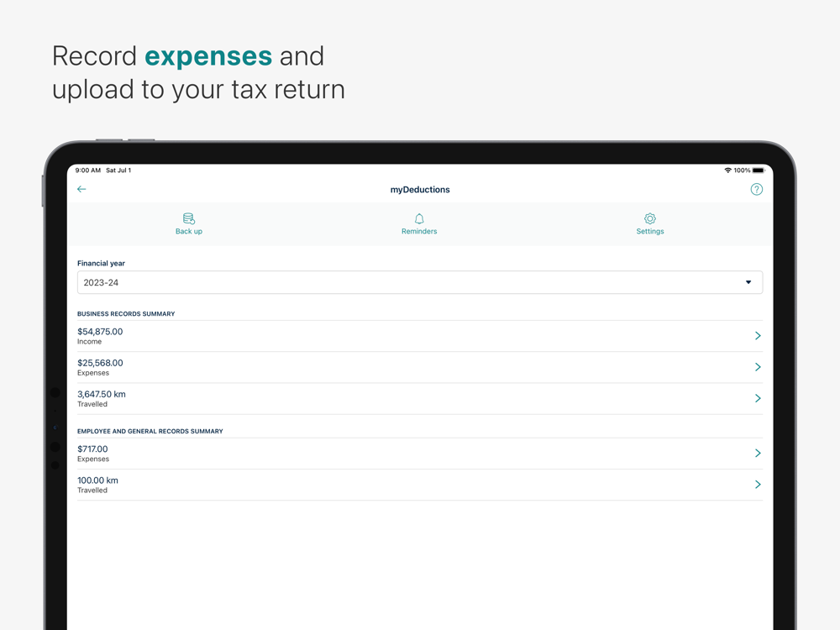Open the $54,875.00 Income row chevron
Screen dimensions: 840x630
pos(758,336)
